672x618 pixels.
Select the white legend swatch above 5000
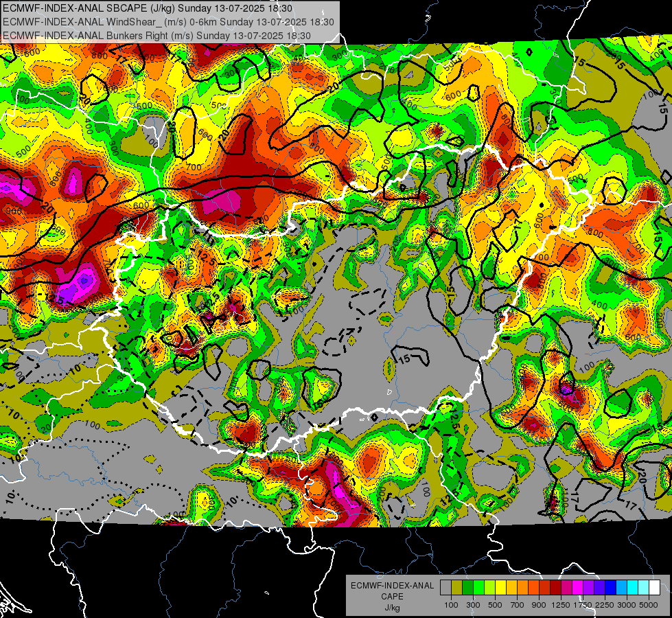click(x=654, y=588)
